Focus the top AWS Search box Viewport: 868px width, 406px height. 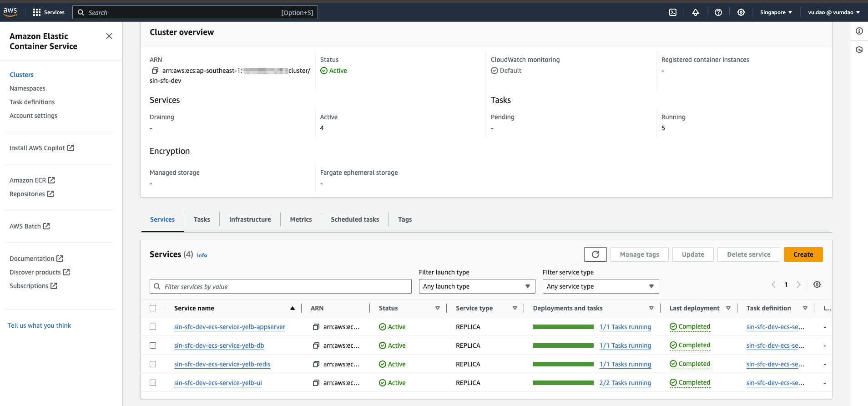(x=195, y=12)
